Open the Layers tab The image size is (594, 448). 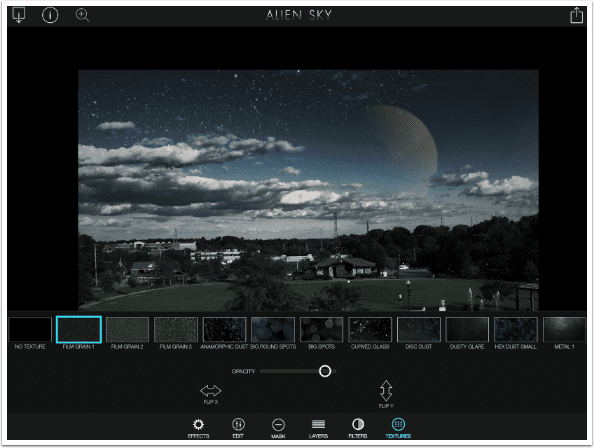(318, 428)
